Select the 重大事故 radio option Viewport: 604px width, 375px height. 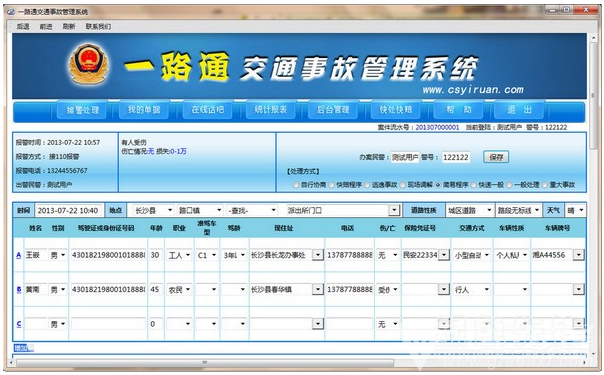tap(545, 185)
